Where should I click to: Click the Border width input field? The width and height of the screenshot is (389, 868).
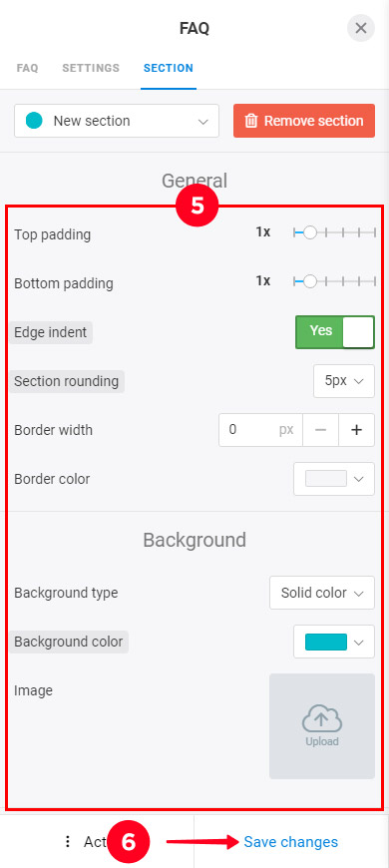[260, 430]
